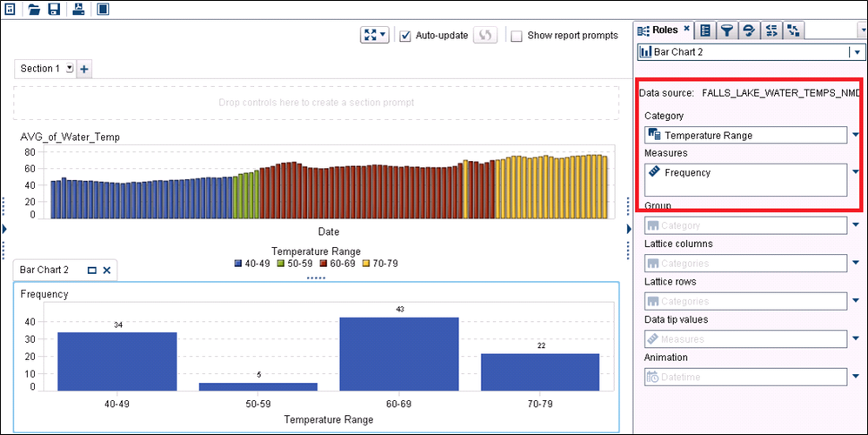Click the new report icon in toolbar
868x435 pixels.
click(x=10, y=10)
